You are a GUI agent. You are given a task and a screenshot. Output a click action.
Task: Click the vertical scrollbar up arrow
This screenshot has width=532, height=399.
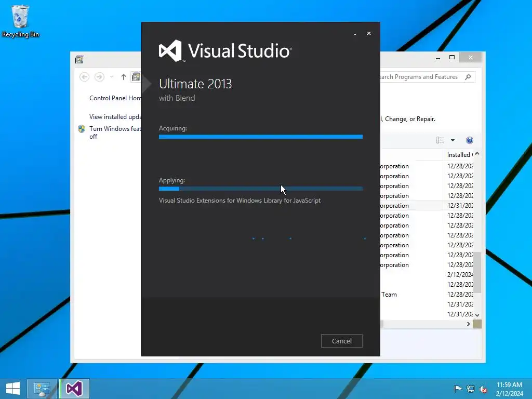tap(477, 154)
